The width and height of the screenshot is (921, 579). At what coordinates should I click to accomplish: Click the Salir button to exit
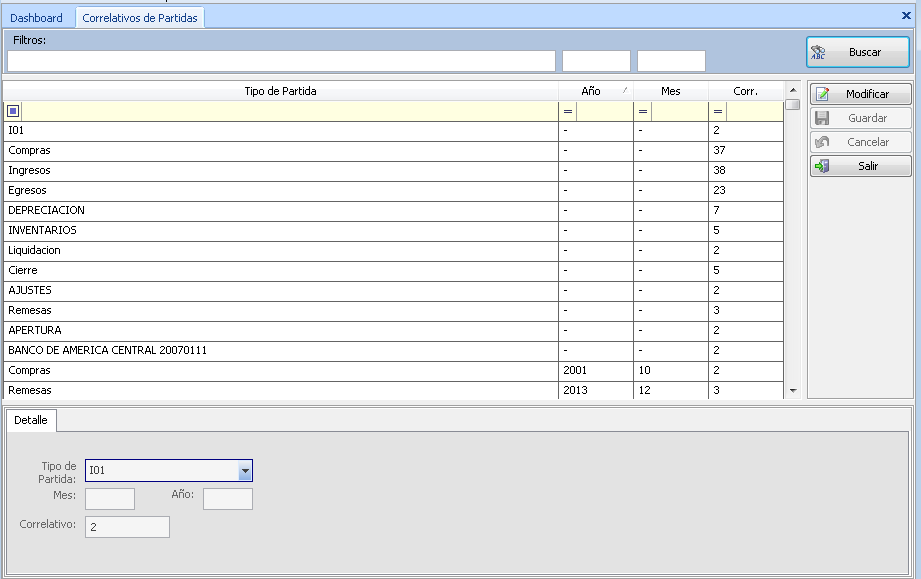[862, 165]
